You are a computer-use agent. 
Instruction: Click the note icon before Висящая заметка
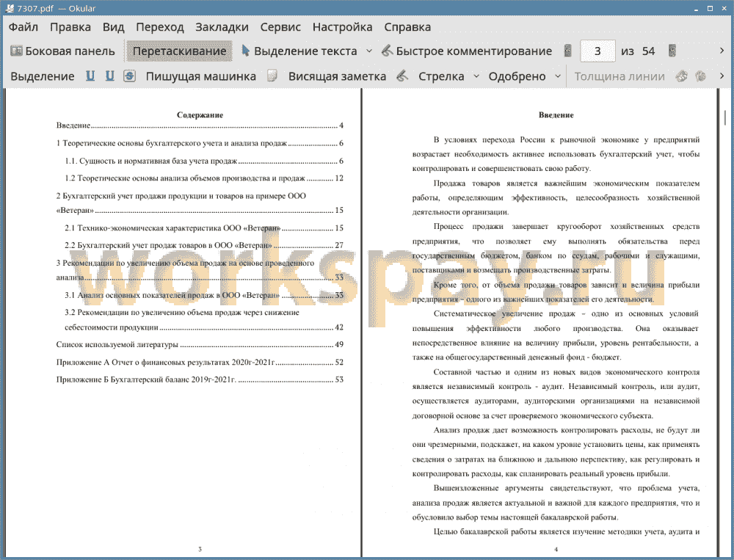tap(272, 76)
